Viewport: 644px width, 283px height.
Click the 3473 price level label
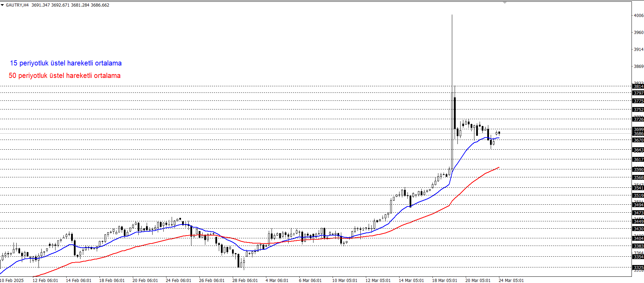638,213
